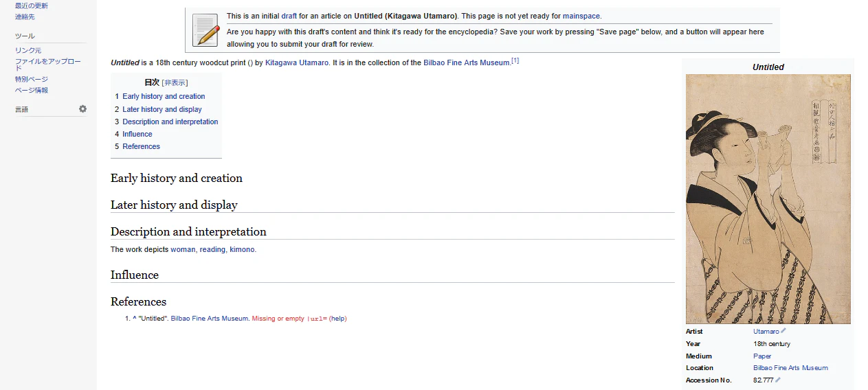The width and height of the screenshot is (868, 390).
Task: Select the 'Influence' section heading
Action: (135, 275)
